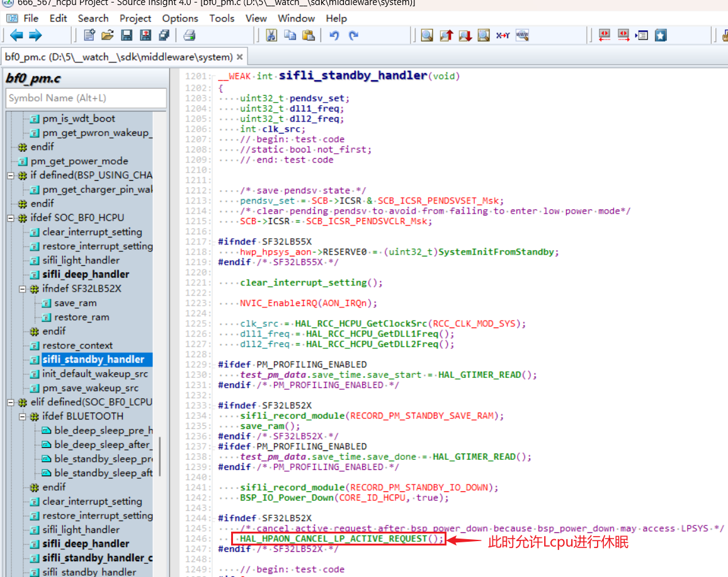
Task: Click the Cut scissors icon
Action: click(271, 35)
